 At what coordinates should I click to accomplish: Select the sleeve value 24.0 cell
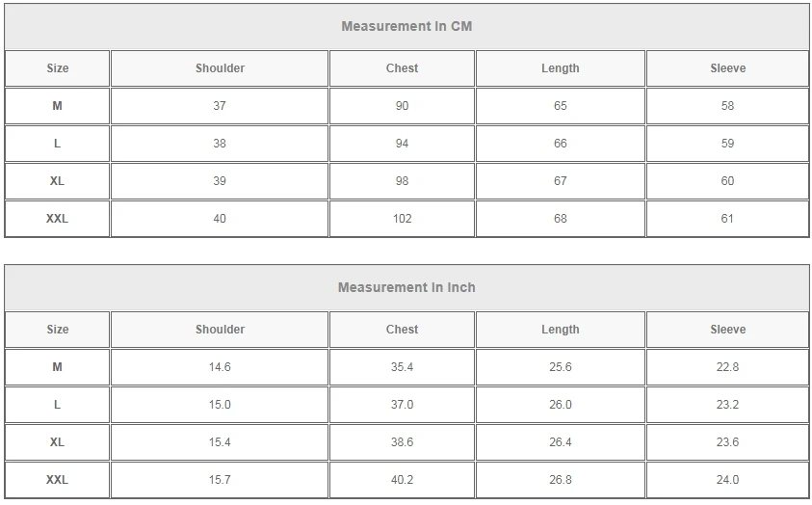point(727,480)
